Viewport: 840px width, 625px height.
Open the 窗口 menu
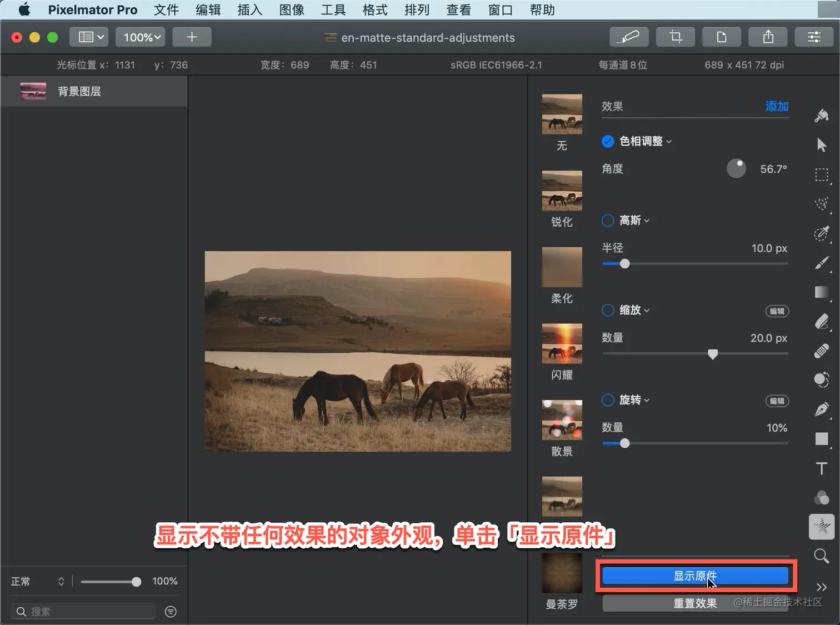pyautogui.click(x=501, y=10)
